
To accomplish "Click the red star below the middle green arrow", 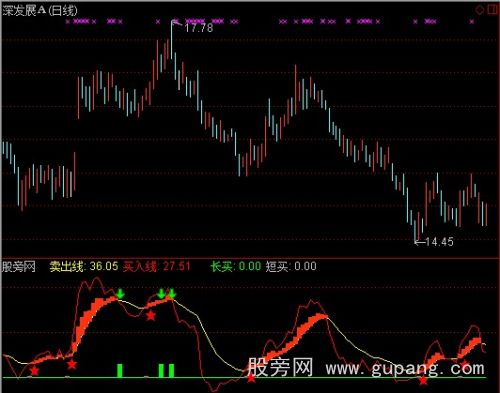I will click(x=151, y=315).
